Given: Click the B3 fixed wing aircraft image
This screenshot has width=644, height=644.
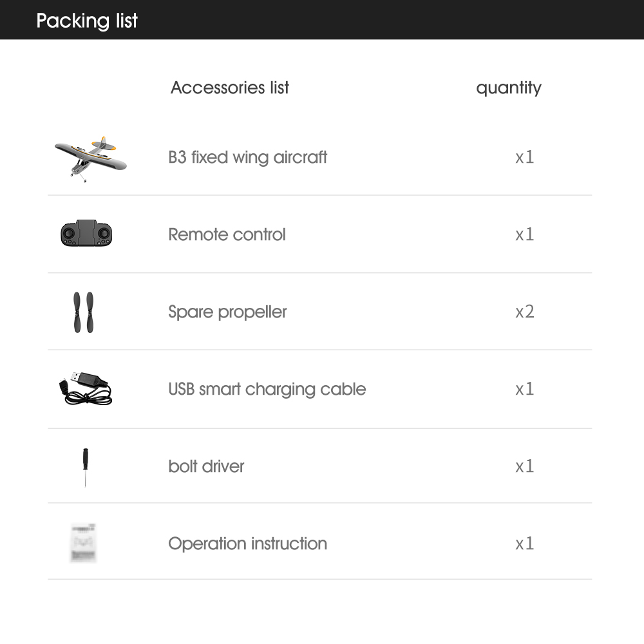Looking at the screenshot, I should [90, 156].
